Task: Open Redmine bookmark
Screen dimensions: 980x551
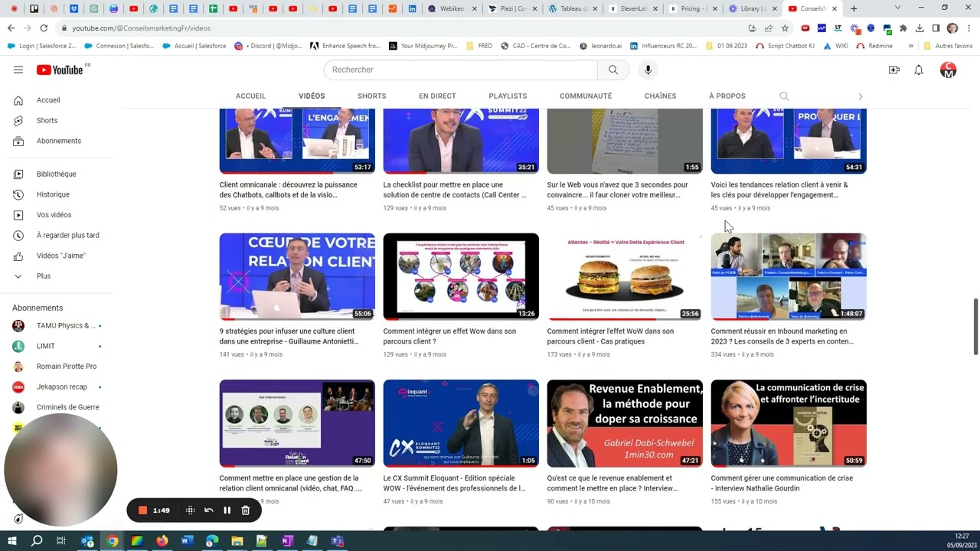Action: point(874,46)
